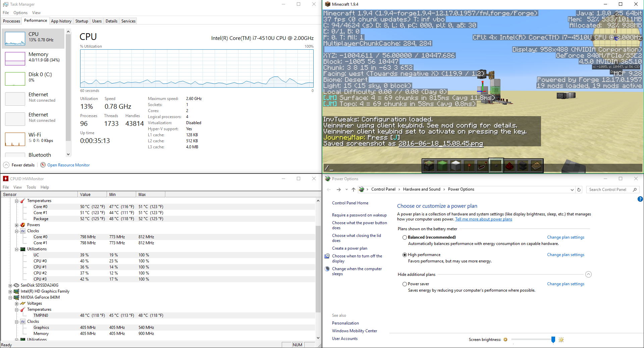The width and height of the screenshot is (644, 348).
Task: Open the recent locations dropdown arrow
Action: coord(346,190)
